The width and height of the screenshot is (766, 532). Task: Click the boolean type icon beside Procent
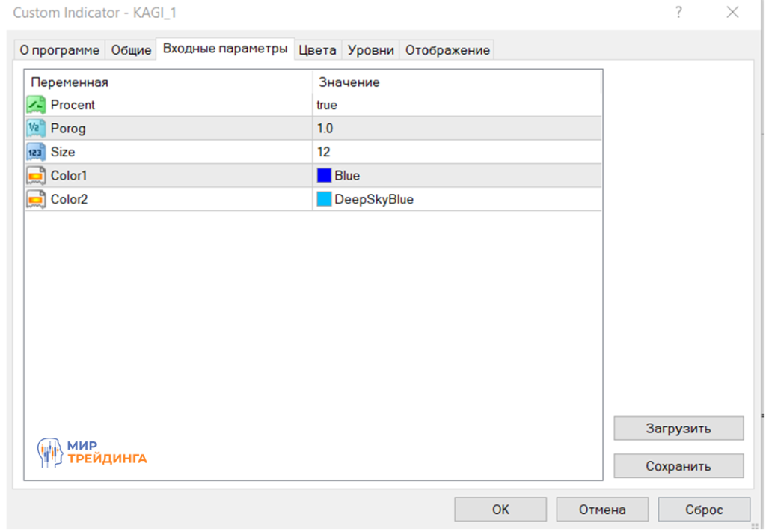pyautogui.click(x=37, y=105)
